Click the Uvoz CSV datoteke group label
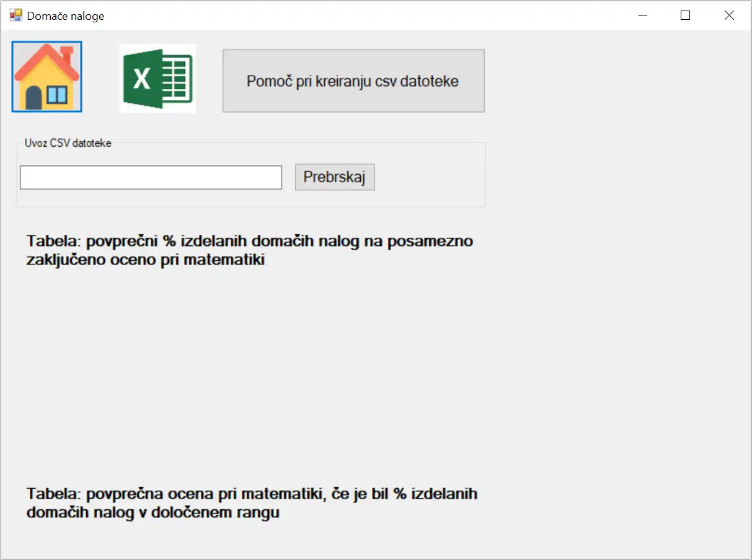Screen dimensions: 752x560 point(68,143)
